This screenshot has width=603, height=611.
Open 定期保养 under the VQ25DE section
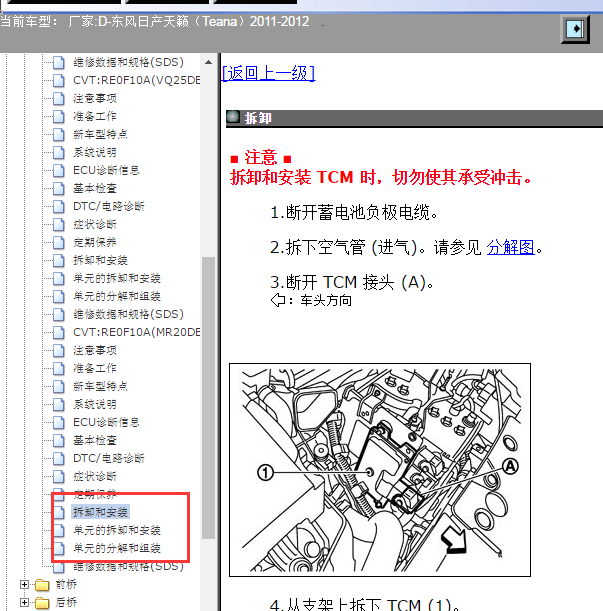(95, 242)
